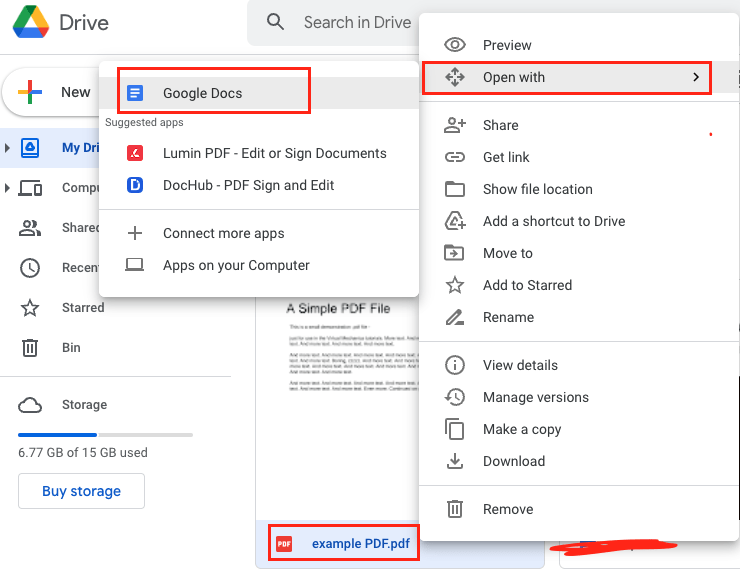Select Remove text entry
740x583 pixels.
tap(508, 509)
